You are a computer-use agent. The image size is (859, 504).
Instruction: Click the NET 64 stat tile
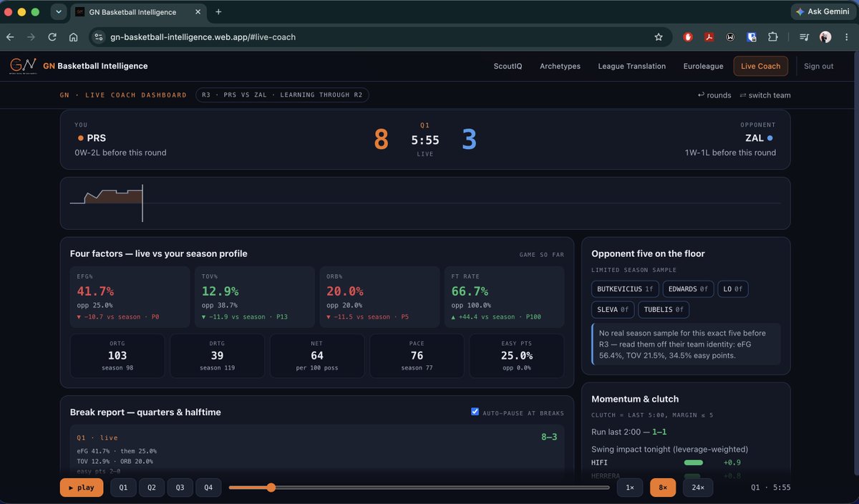[x=317, y=356]
